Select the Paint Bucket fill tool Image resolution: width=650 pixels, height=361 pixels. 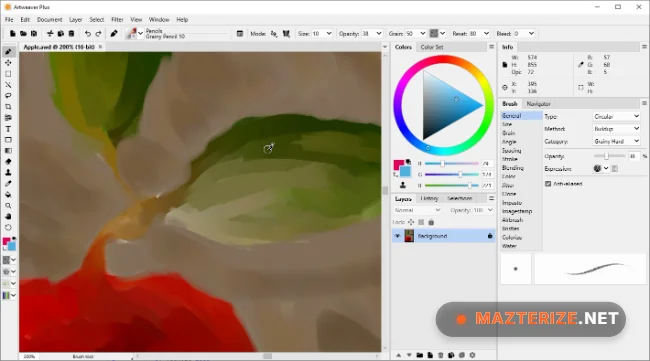(x=8, y=194)
